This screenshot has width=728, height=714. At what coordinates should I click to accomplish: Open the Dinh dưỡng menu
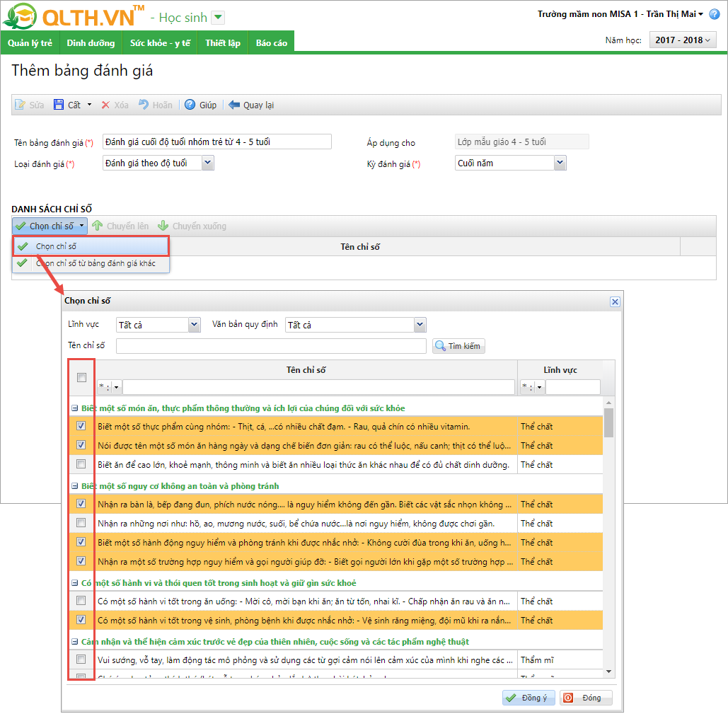pos(91,42)
